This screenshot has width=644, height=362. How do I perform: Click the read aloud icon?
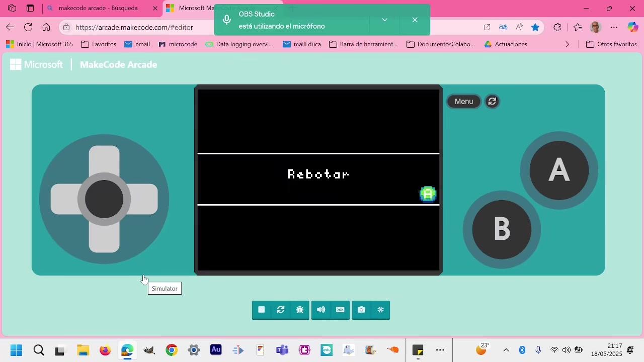(x=519, y=27)
